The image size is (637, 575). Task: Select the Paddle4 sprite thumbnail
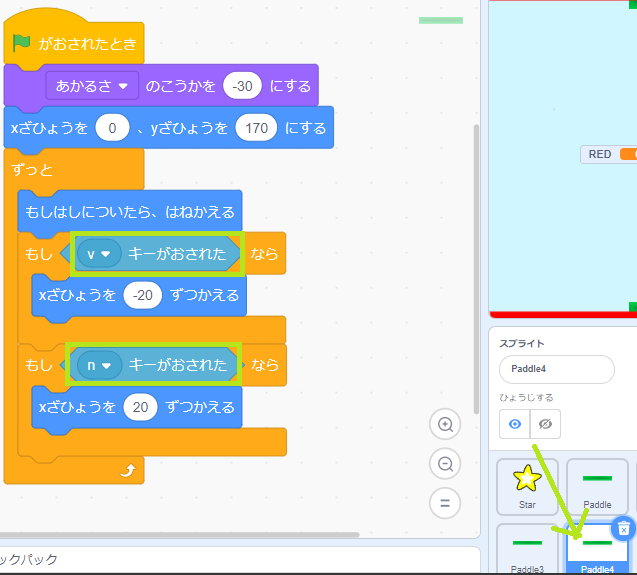pos(597,549)
